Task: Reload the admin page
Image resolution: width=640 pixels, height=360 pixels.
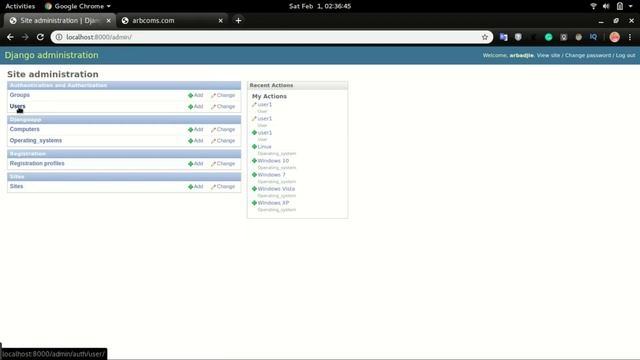Action: coord(40,37)
